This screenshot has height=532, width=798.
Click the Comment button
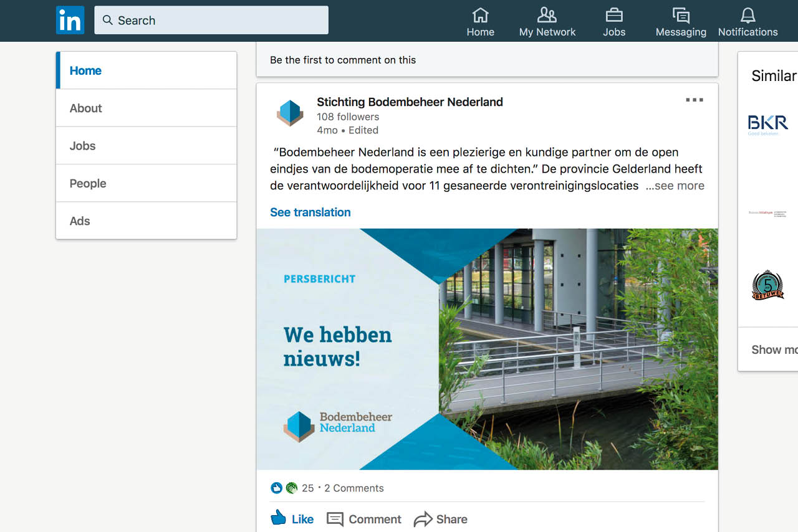tap(364, 519)
